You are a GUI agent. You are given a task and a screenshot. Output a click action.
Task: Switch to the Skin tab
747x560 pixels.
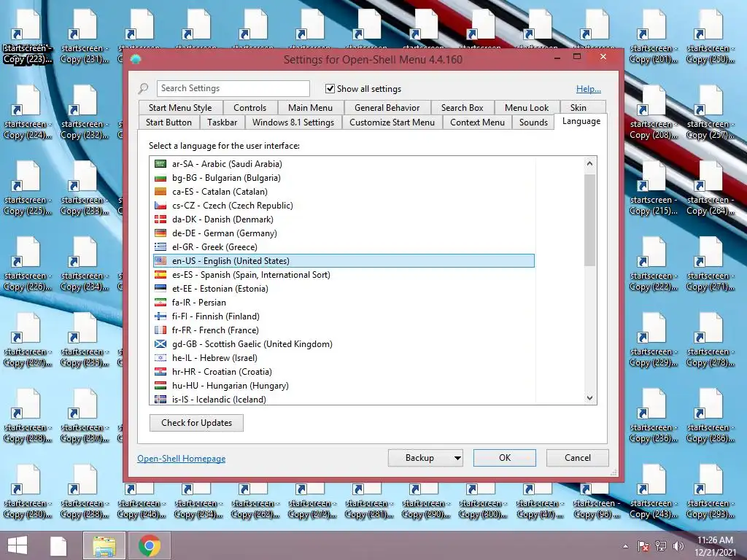click(578, 108)
